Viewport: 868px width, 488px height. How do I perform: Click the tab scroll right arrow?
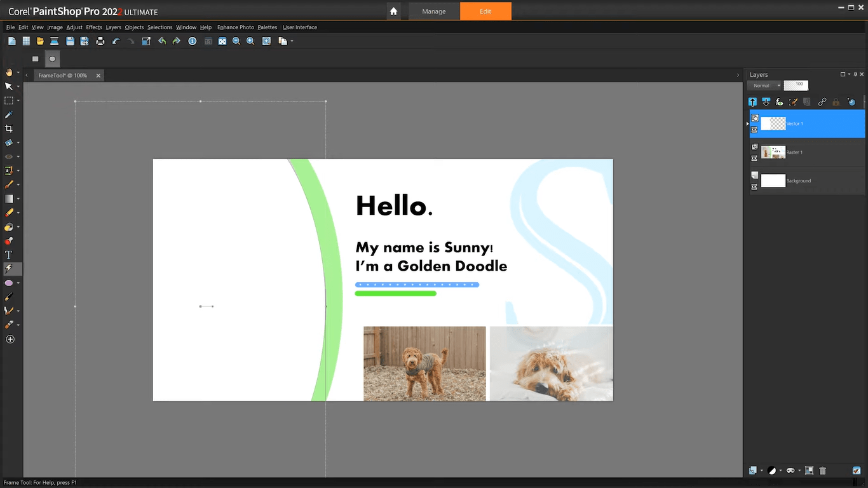point(738,76)
